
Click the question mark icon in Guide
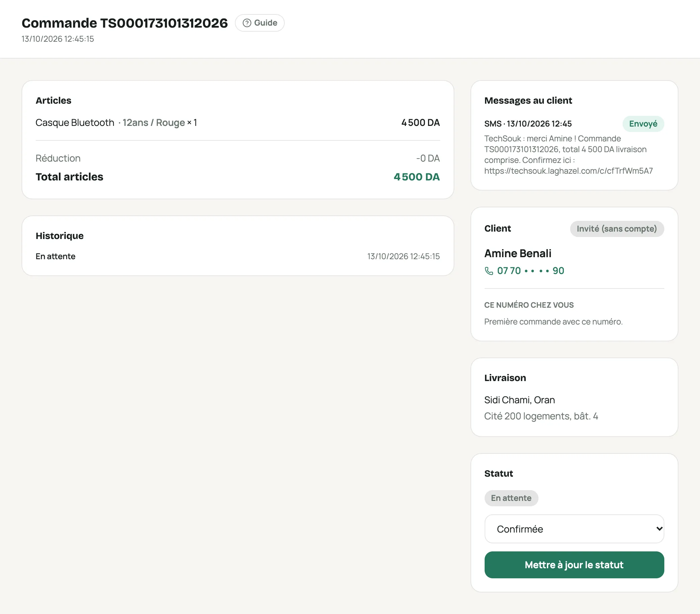pos(247,23)
